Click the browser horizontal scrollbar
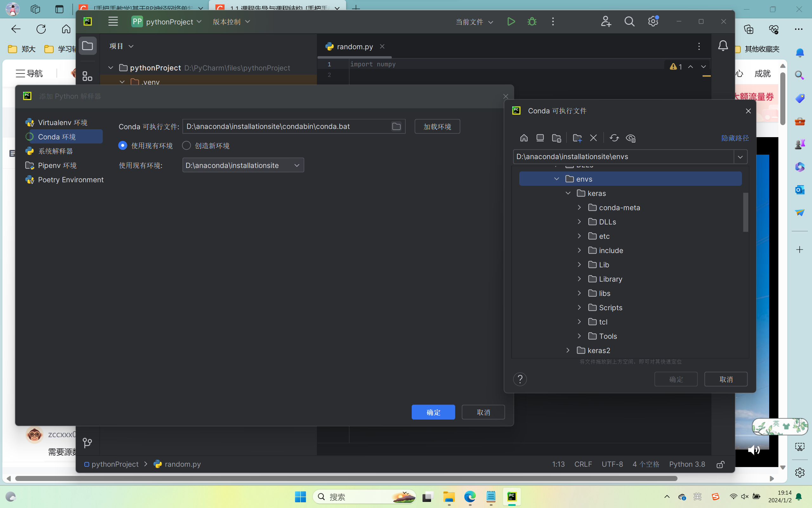 point(346,478)
